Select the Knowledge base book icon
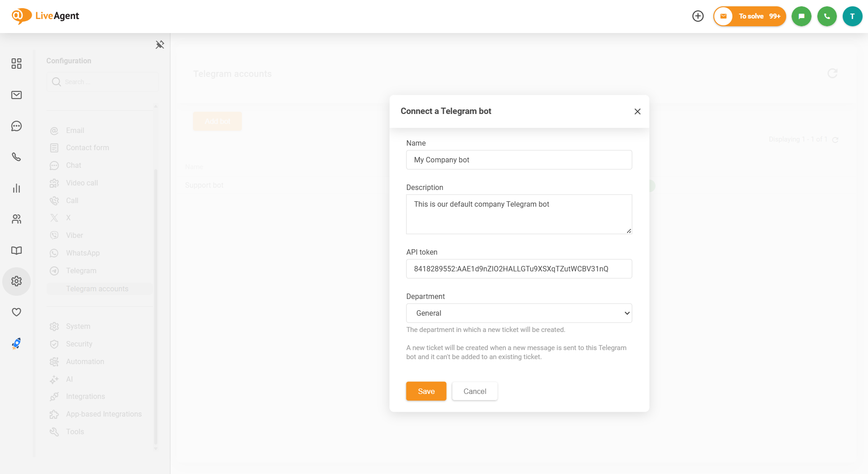The image size is (868, 474). tap(16, 250)
